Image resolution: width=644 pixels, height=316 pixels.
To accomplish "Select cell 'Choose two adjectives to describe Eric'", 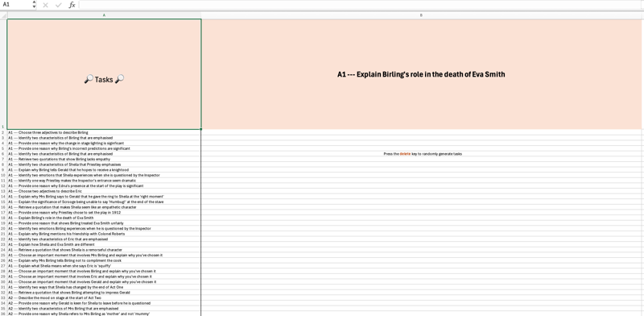I will point(104,191).
